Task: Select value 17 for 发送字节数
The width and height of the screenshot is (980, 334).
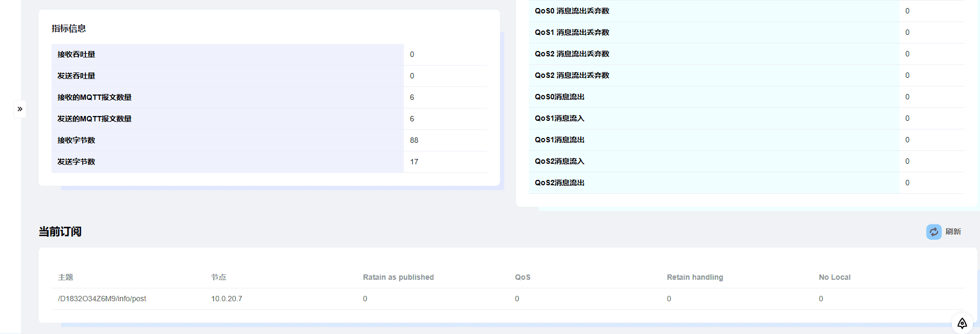Action: pos(414,162)
